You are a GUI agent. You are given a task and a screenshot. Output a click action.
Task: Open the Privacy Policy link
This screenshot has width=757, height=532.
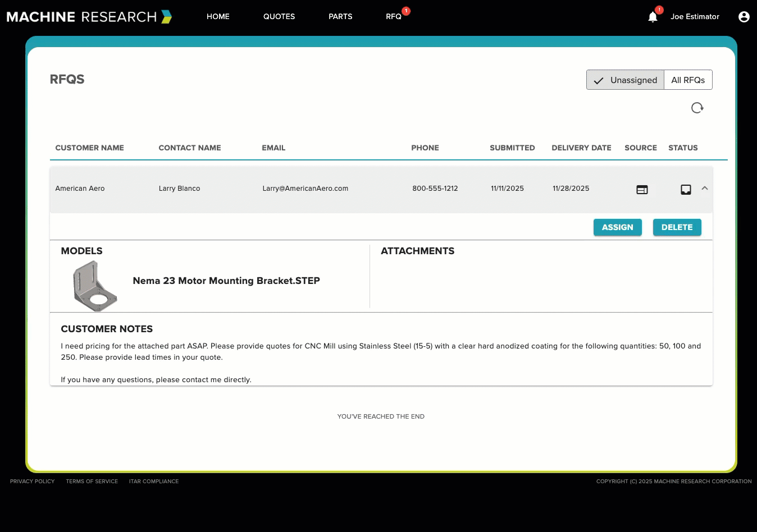(33, 481)
